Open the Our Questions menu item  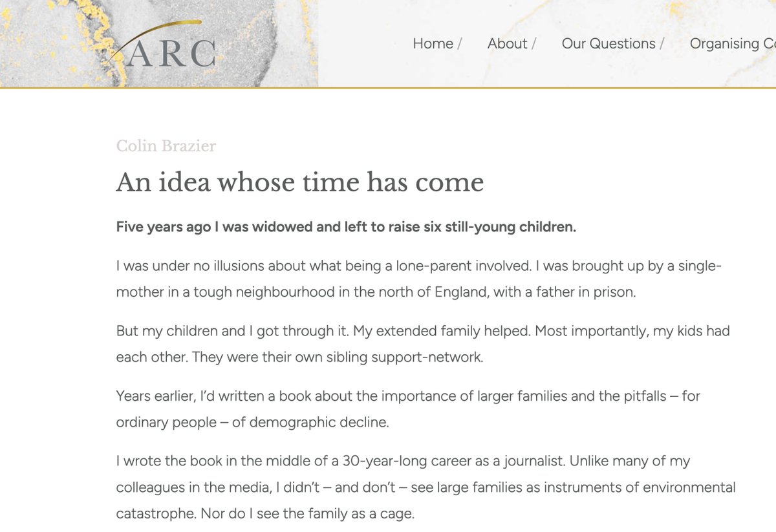608,43
